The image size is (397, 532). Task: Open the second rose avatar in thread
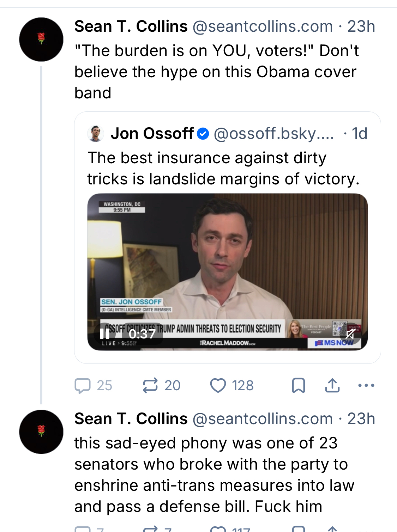41,432
